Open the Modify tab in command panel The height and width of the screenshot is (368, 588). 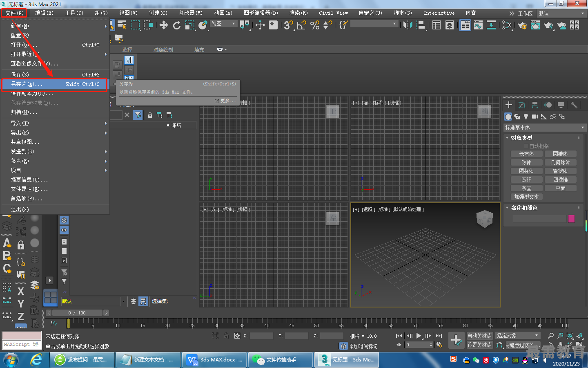[521, 105]
